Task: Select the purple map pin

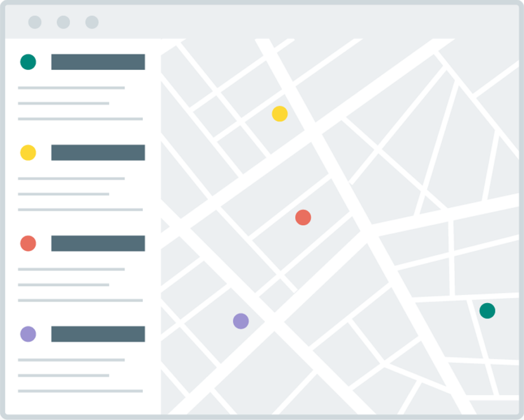Action: click(x=241, y=321)
